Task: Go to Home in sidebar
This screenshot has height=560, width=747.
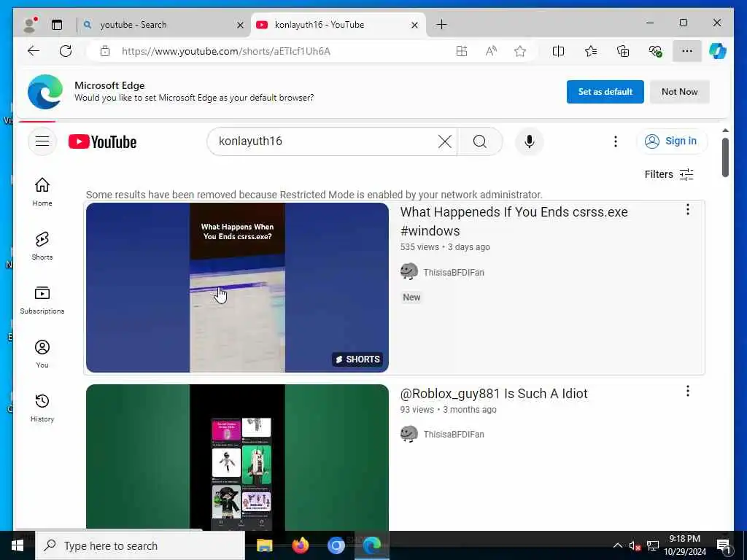Action: (x=42, y=192)
